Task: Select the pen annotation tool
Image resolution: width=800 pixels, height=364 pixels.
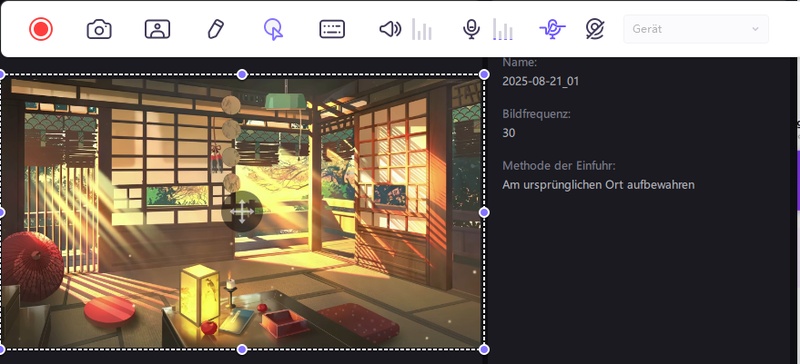Action: [x=216, y=29]
